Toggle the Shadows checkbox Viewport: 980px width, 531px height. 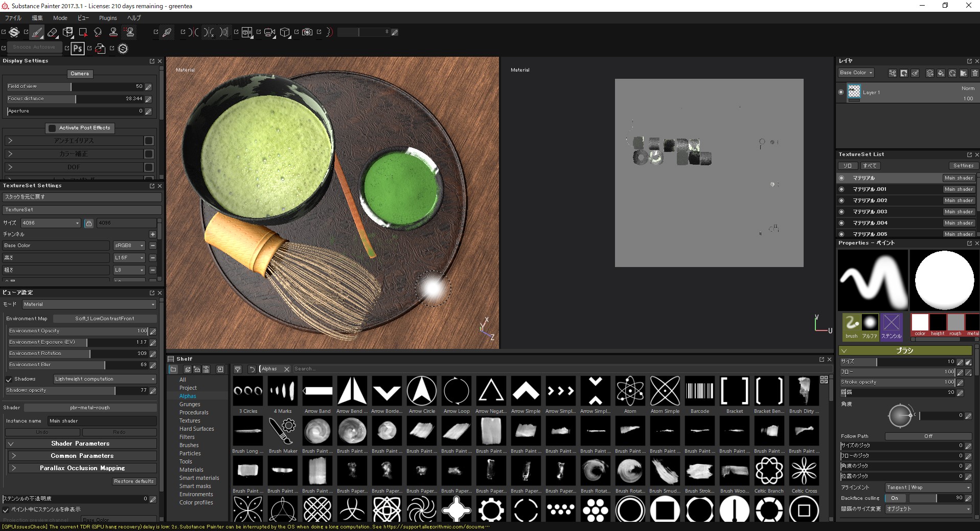click(9, 380)
